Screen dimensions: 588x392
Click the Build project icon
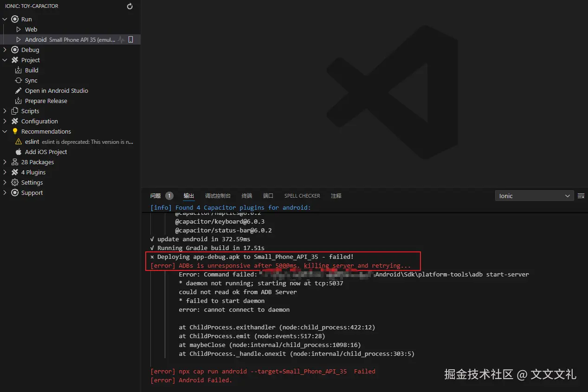[x=19, y=70]
